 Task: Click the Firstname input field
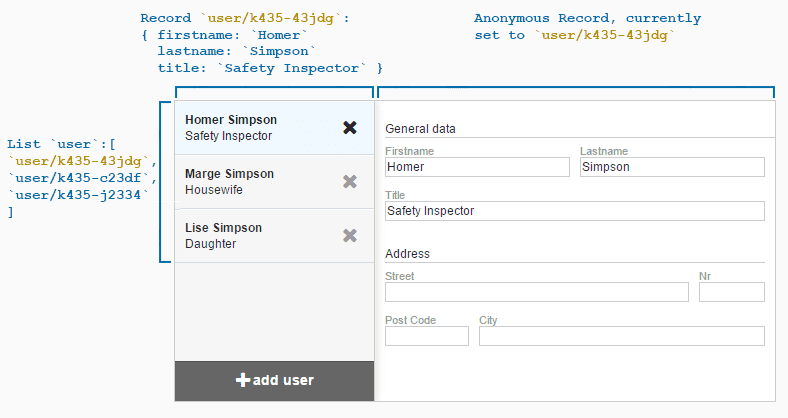pos(477,167)
